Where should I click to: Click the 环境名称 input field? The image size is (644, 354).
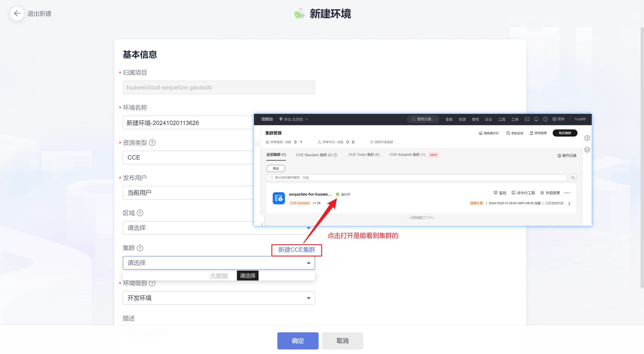coord(187,123)
